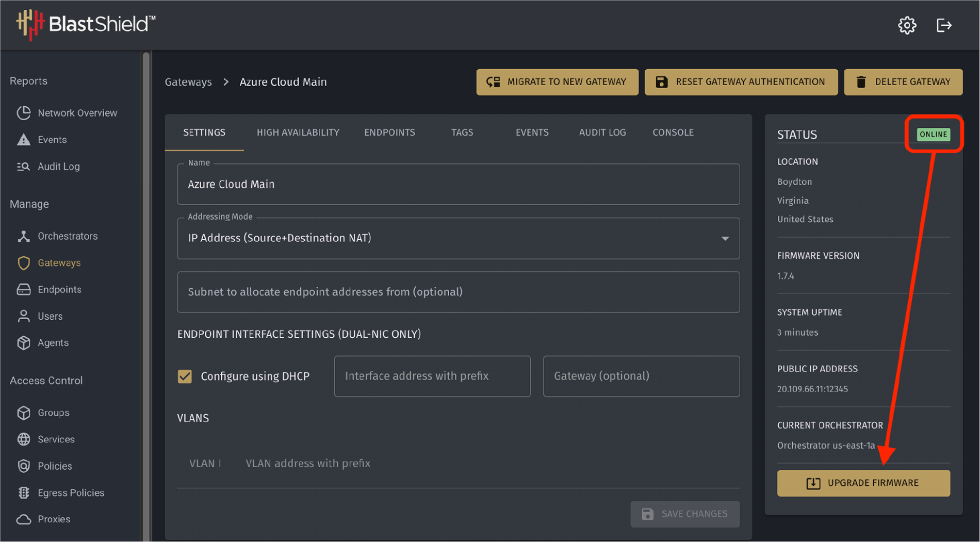The width and height of the screenshot is (980, 542).
Task: Click the Orchestrators node icon
Action: pyautogui.click(x=24, y=236)
